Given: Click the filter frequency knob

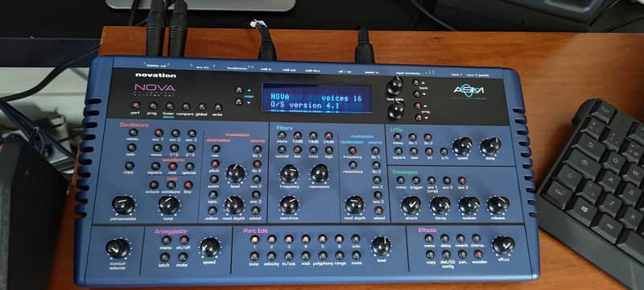Looking at the screenshot, I should tap(290, 174).
